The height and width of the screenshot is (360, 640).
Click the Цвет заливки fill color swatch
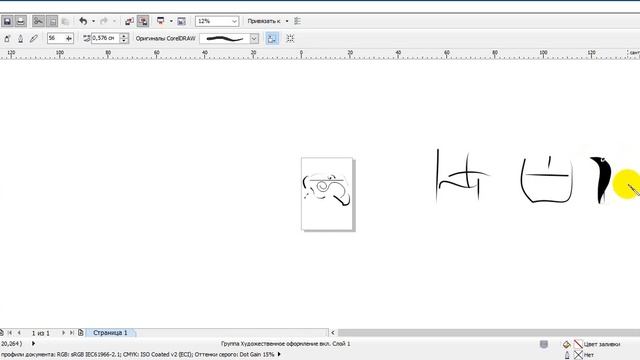[578, 344]
